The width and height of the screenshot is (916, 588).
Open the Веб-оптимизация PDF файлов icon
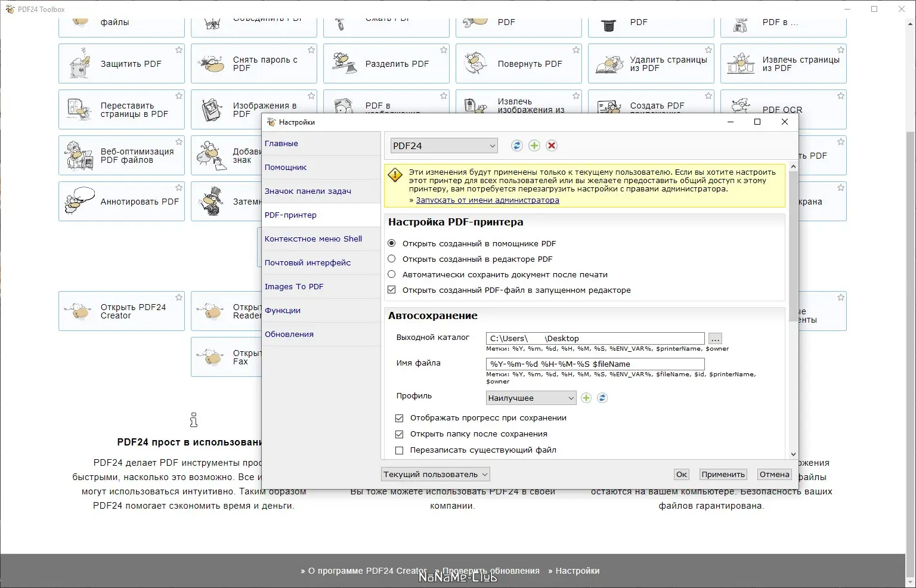tap(79, 156)
